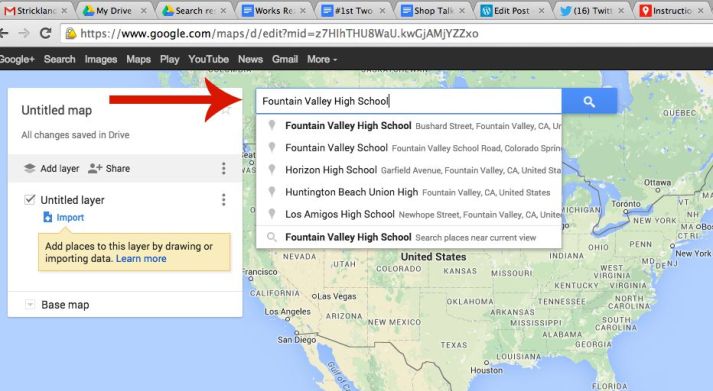This screenshot has height=391, width=713.
Task: Click the magnifier icon in last suggestion row
Action: (x=272, y=237)
